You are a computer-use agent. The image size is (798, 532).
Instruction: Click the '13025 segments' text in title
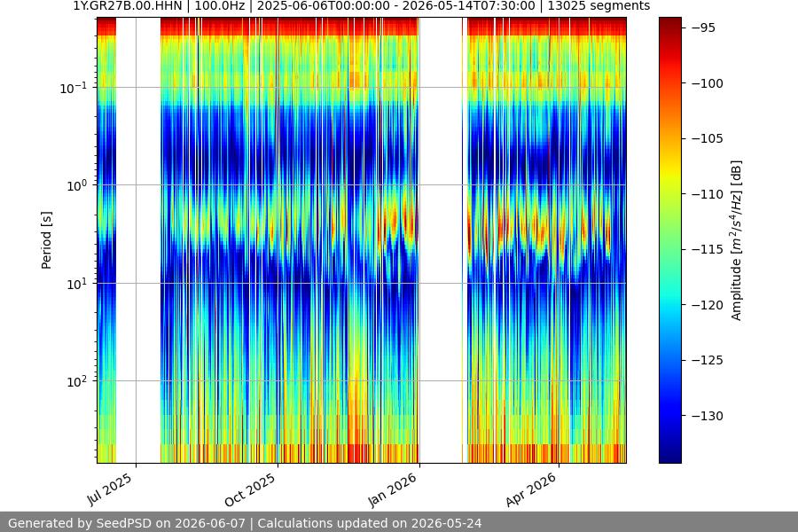pyautogui.click(x=598, y=6)
